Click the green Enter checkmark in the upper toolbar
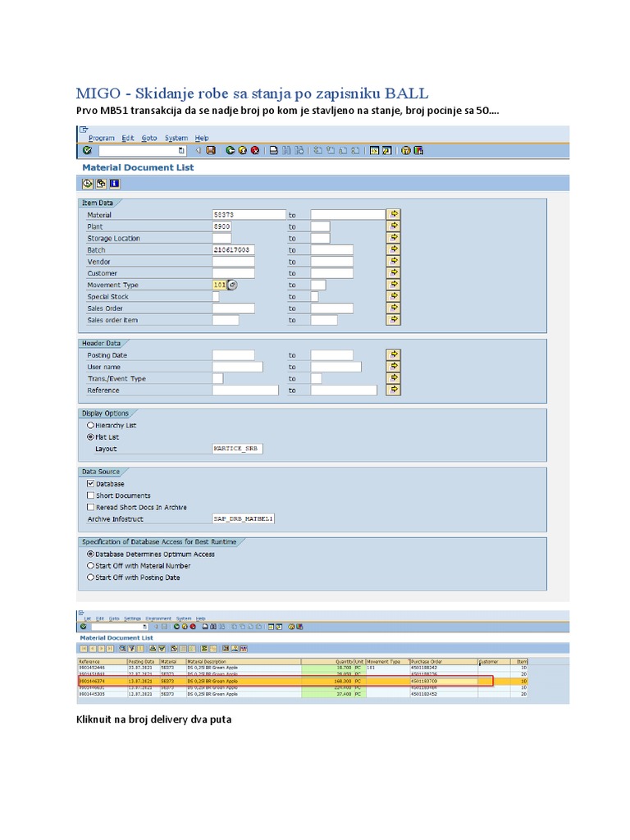Viewport: 630px width, 840px height. (87, 150)
